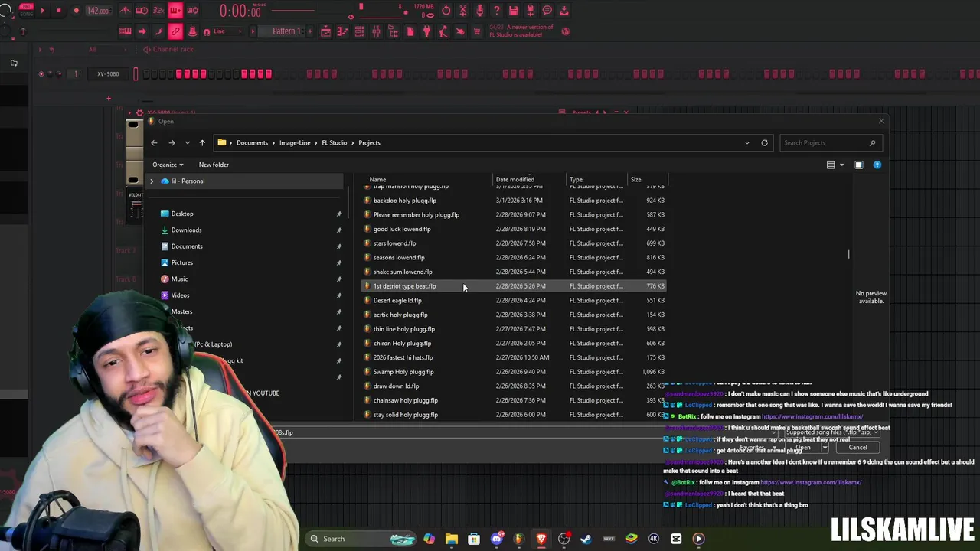Refresh the Projects folder listing

pyautogui.click(x=764, y=142)
